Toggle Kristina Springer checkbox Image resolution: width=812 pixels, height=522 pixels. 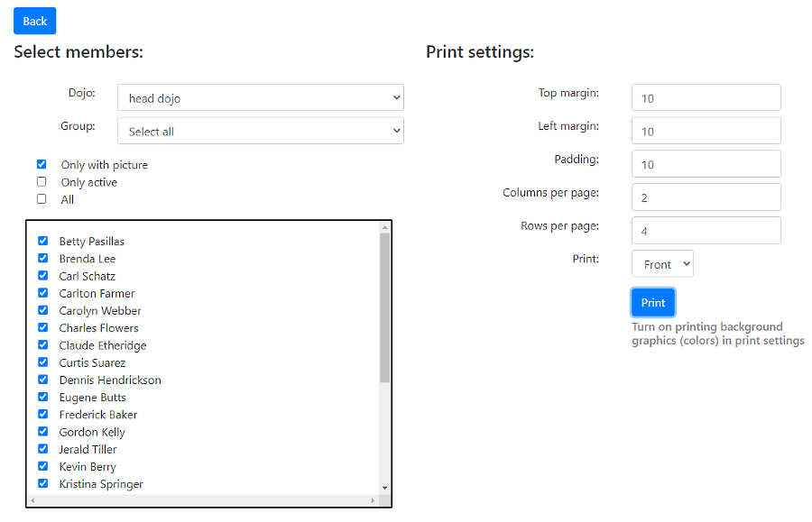coord(43,483)
